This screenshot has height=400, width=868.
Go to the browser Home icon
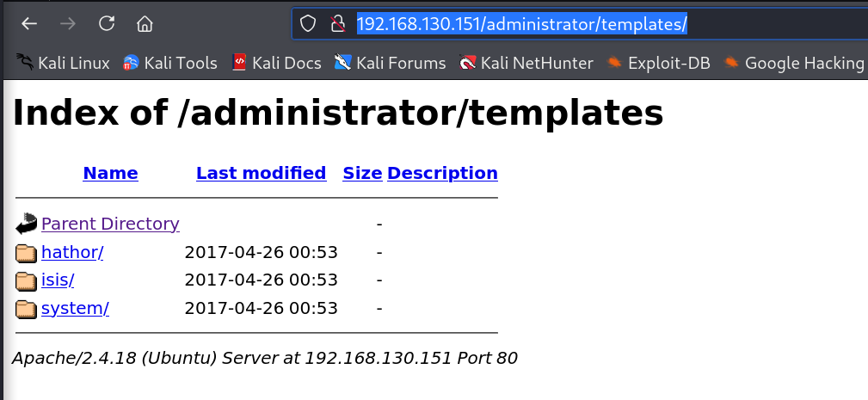[x=145, y=24]
